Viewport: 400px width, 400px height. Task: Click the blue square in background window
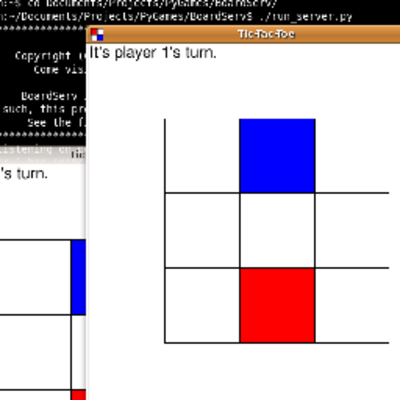[x=79, y=277]
